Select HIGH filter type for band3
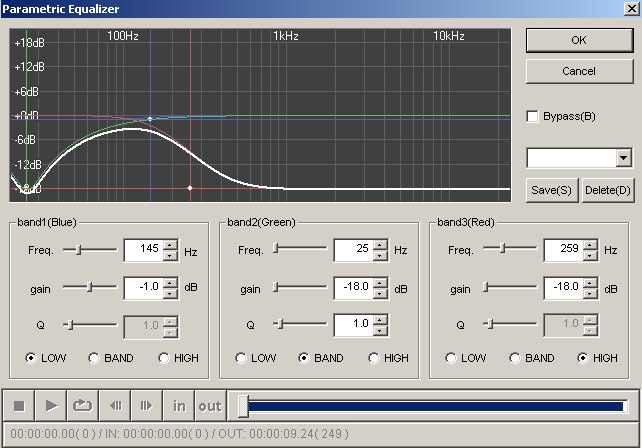Image resolution: width=642 pixels, height=448 pixels. click(583, 358)
